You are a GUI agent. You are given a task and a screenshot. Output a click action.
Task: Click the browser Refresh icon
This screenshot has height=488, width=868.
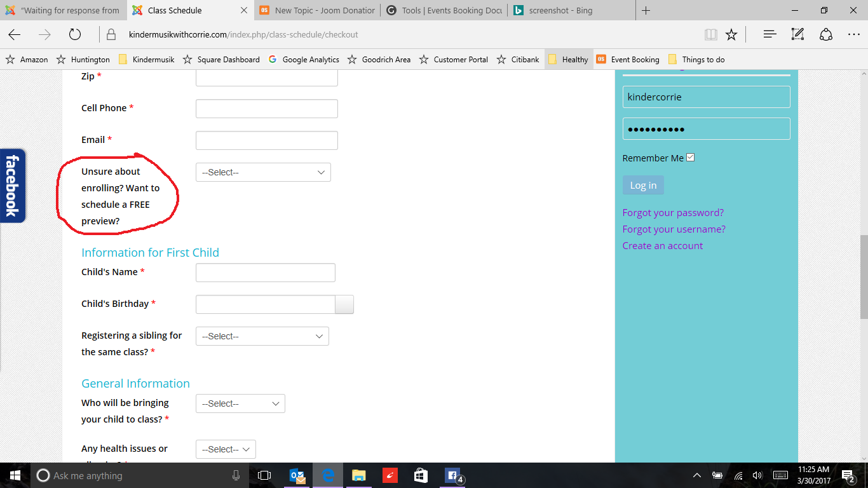75,35
